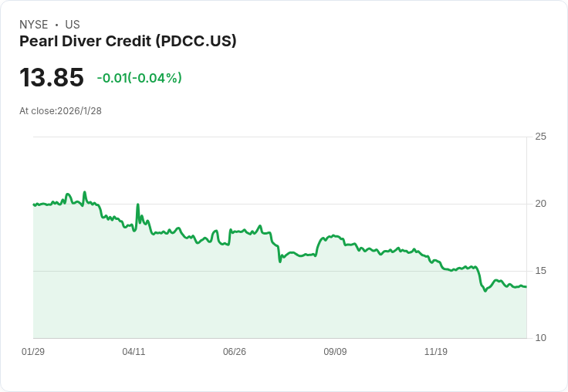Click the 06/26 date axis label
The width and height of the screenshot is (568, 392).
[235, 352]
